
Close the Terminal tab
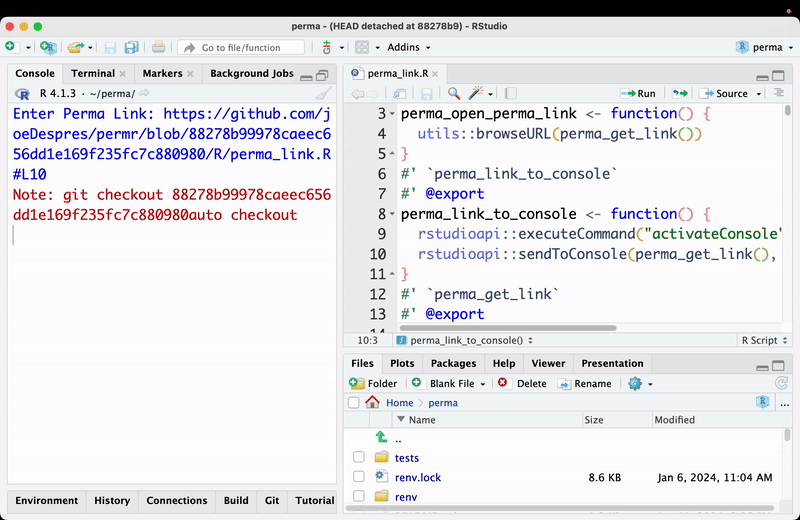122,74
